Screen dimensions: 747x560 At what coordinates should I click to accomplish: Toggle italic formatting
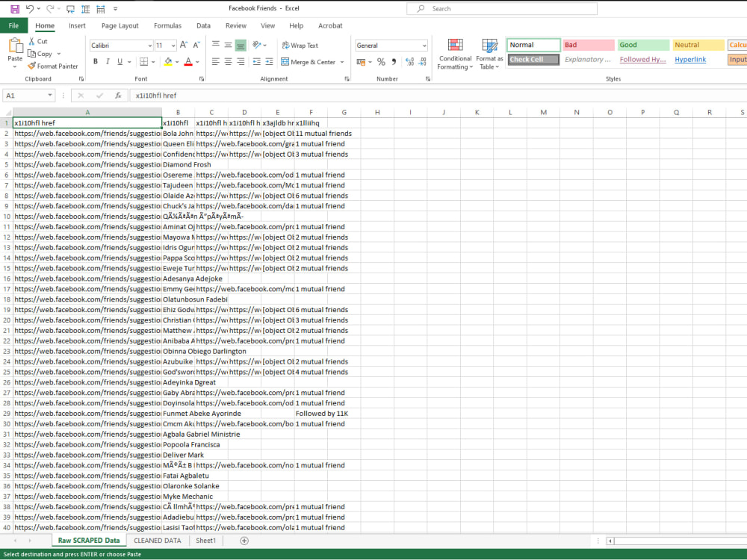pos(108,60)
